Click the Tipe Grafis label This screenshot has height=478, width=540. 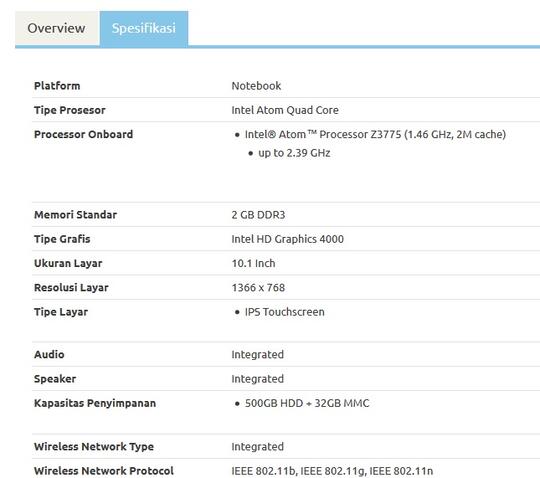tap(62, 239)
